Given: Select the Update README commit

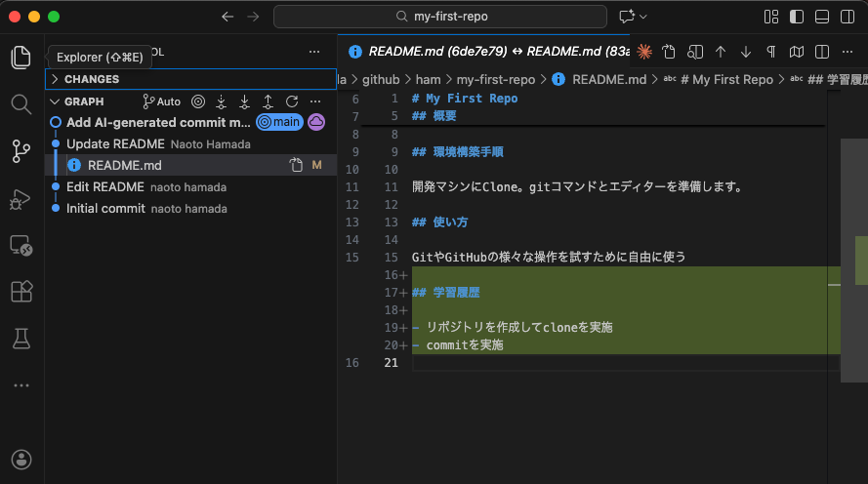Looking at the screenshot, I should click(191, 143).
